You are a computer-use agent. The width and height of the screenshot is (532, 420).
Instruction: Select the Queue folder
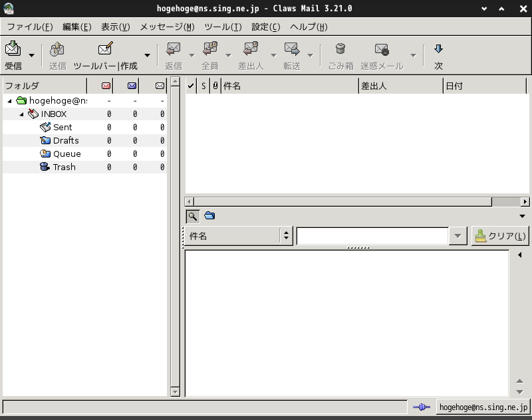click(x=67, y=154)
